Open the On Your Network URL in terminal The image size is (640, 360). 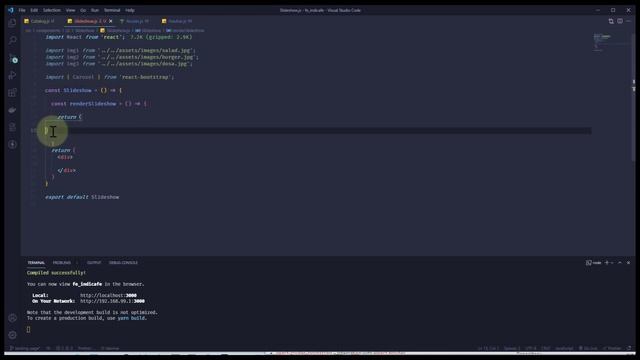(112, 301)
